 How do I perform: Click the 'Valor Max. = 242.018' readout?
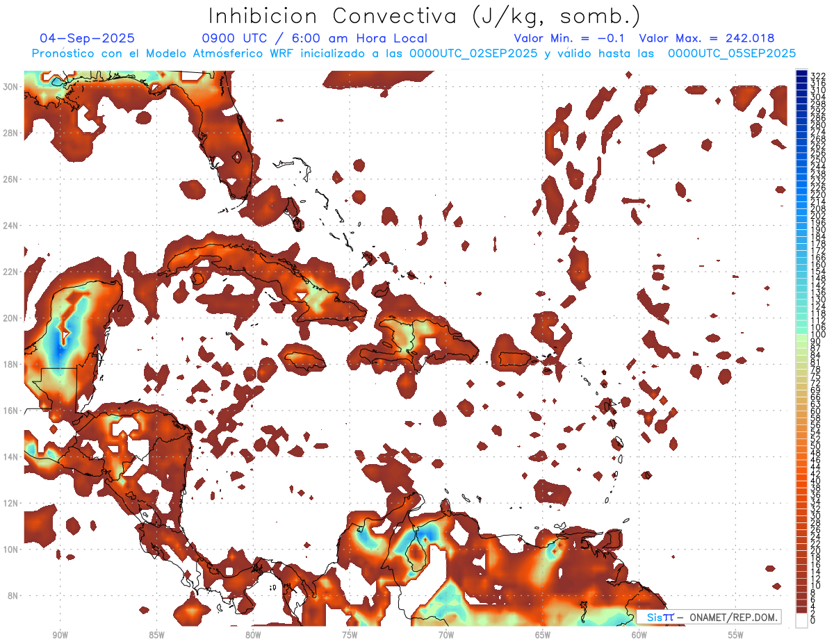coord(707,39)
